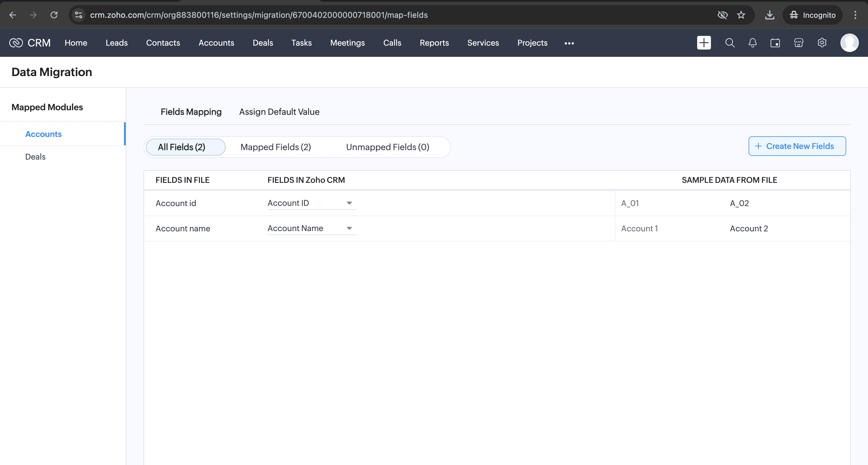868x465 pixels.
Task: Open the CRM search icon
Action: coord(730,43)
